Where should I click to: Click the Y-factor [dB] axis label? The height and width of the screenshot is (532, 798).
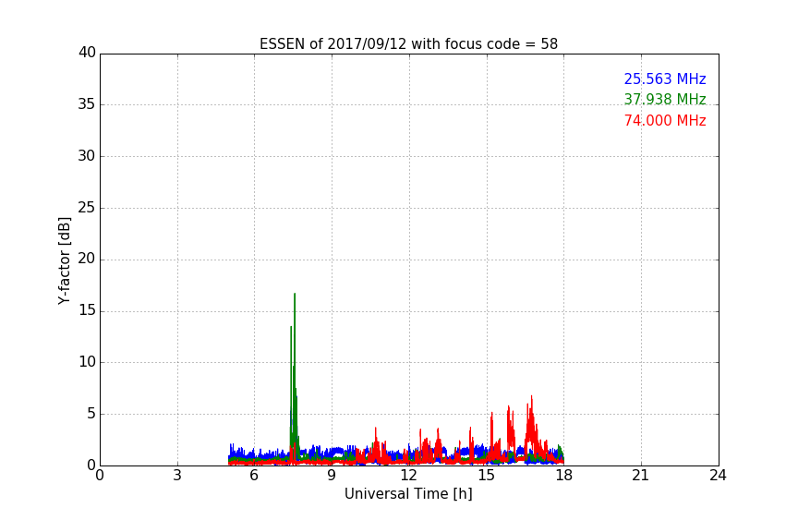click(x=64, y=260)
